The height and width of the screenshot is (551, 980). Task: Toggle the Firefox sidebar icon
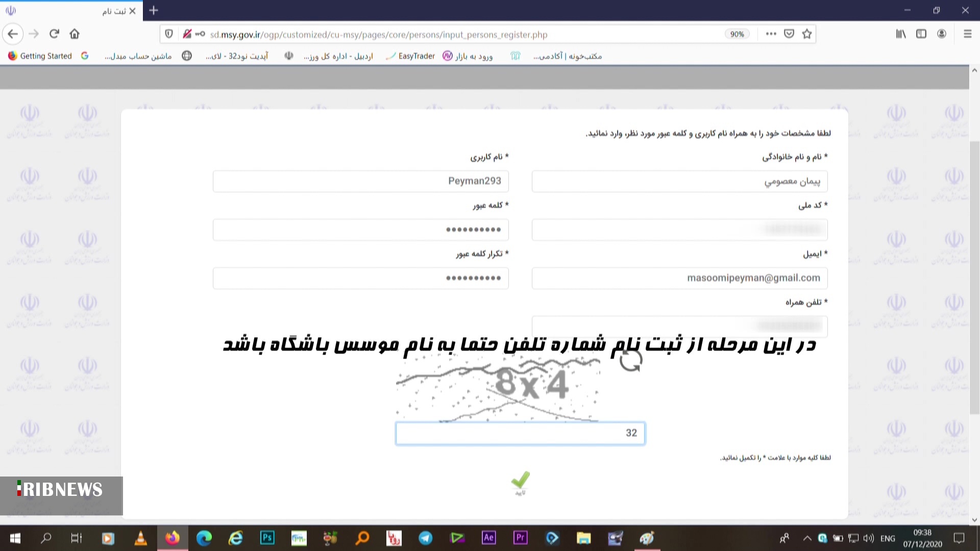[921, 34]
